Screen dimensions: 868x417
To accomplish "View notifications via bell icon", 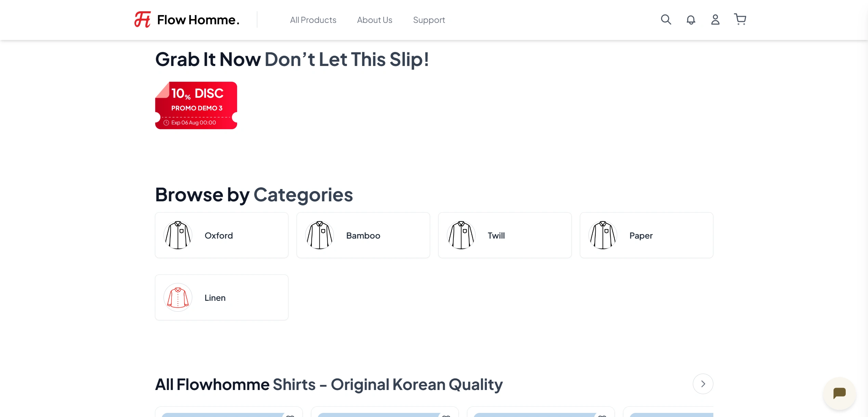I will click(690, 19).
